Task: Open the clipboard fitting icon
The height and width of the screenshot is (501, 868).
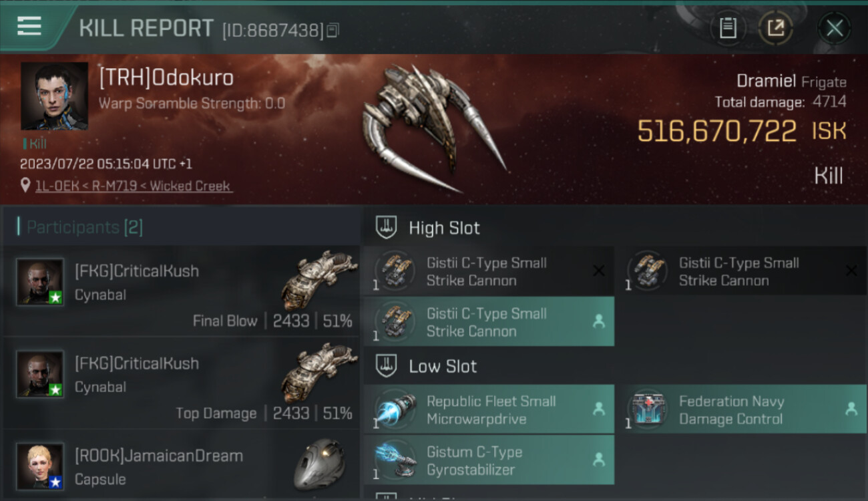Action: (728, 28)
